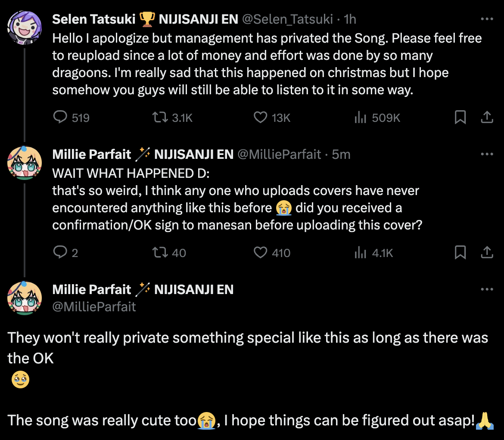Reply to Millie's 'WAIT WHAT HAPPENED' tweet
504x440 pixels.
click(60, 252)
